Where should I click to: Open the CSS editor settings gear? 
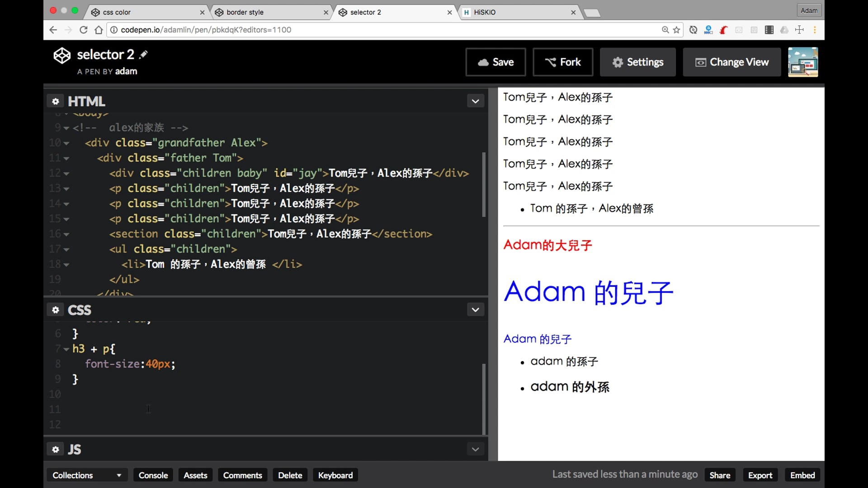(56, 310)
